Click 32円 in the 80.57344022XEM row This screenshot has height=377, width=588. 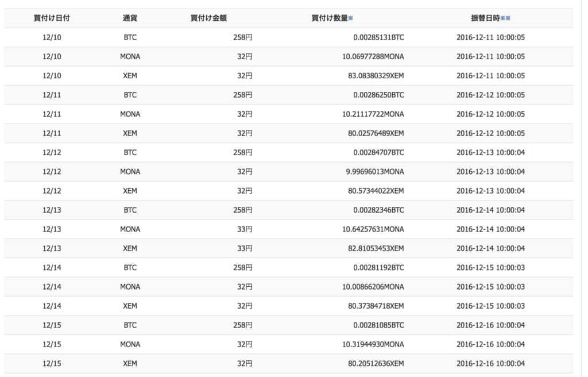click(245, 191)
